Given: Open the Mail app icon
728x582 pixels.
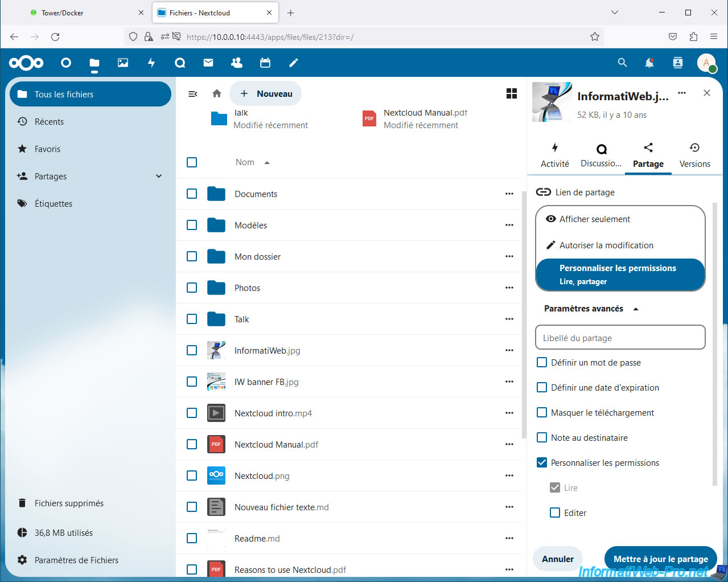Looking at the screenshot, I should pos(208,63).
